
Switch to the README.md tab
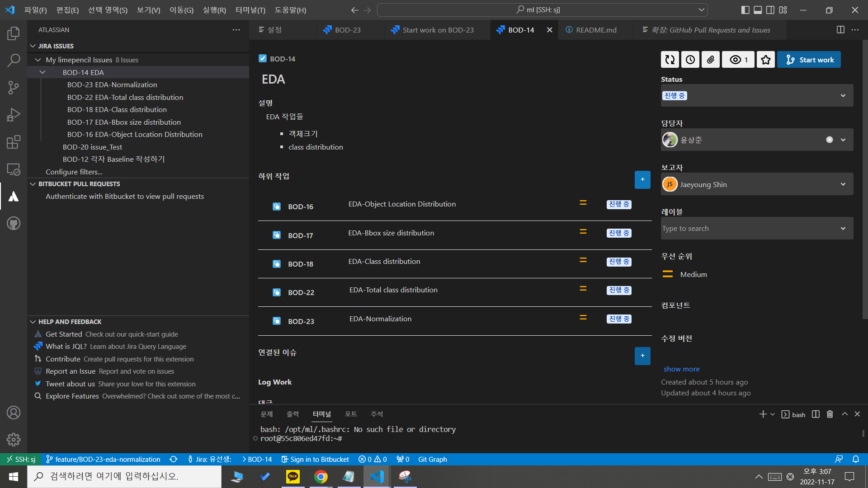pyautogui.click(x=595, y=30)
